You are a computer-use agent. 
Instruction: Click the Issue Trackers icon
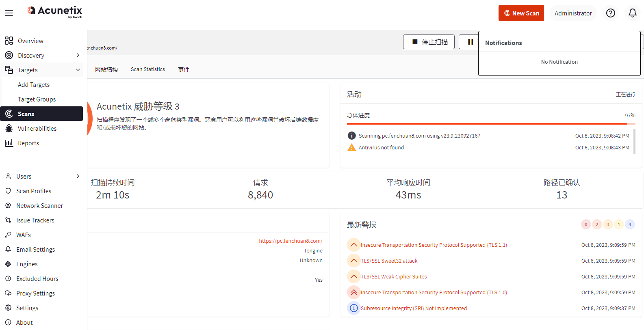[8, 220]
